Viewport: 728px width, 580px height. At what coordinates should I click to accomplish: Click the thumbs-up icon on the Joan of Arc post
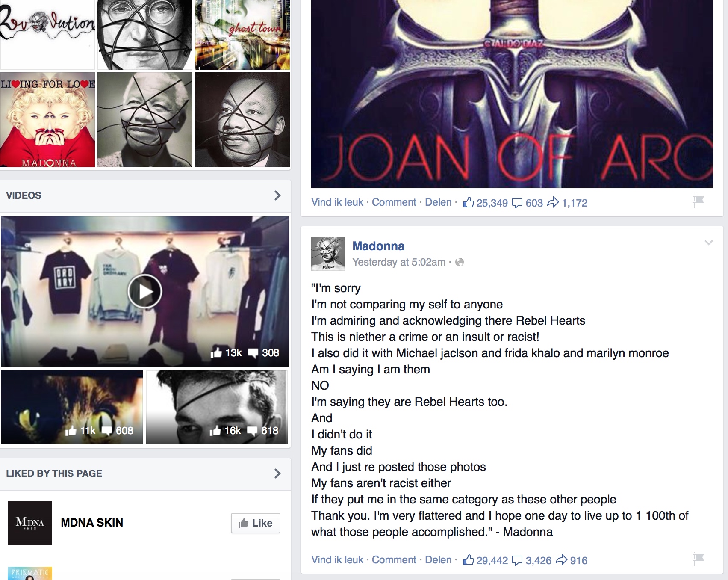(x=469, y=202)
